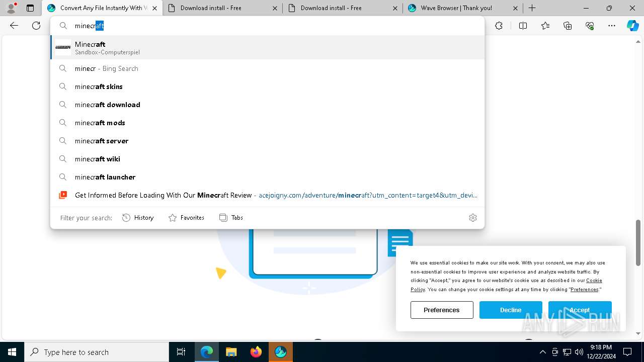The height and width of the screenshot is (362, 644).
Task: Click the Minecraft logo thumbnail in suggestions
Action: tap(63, 47)
